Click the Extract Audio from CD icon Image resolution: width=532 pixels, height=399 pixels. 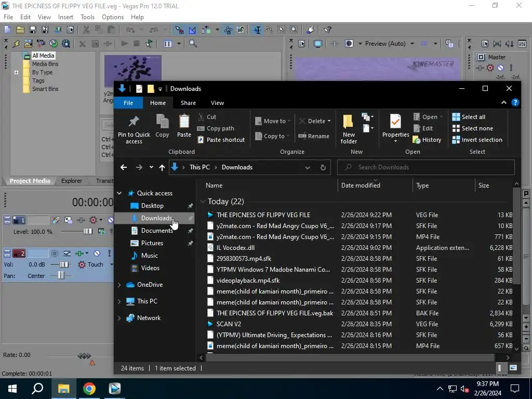click(x=54, y=44)
